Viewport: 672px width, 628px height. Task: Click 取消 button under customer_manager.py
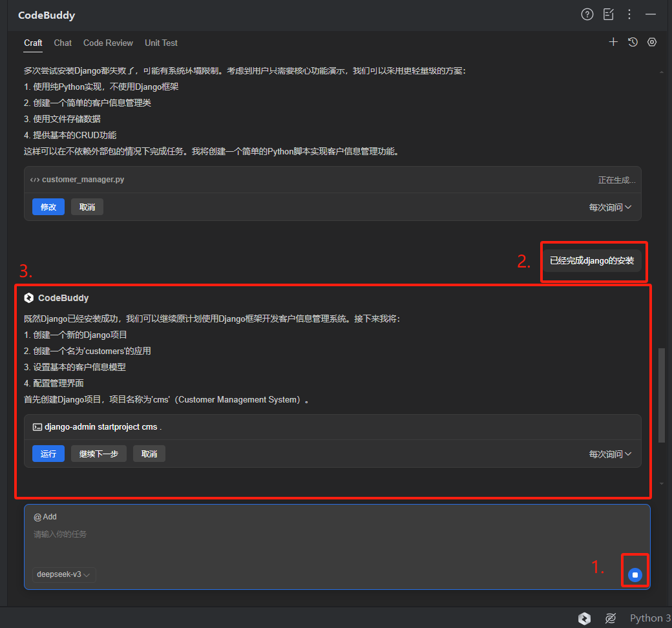click(87, 207)
